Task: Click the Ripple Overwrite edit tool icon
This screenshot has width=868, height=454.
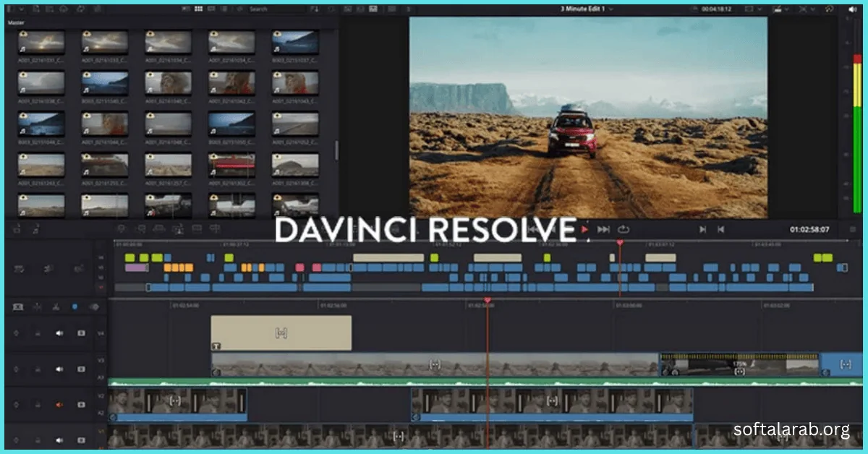Action: tap(160, 229)
